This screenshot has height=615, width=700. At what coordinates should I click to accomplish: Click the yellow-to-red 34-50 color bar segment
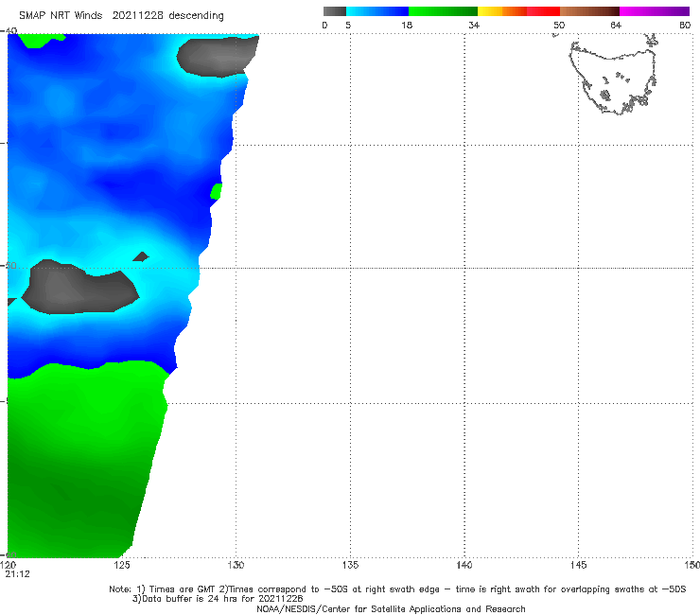point(518,11)
